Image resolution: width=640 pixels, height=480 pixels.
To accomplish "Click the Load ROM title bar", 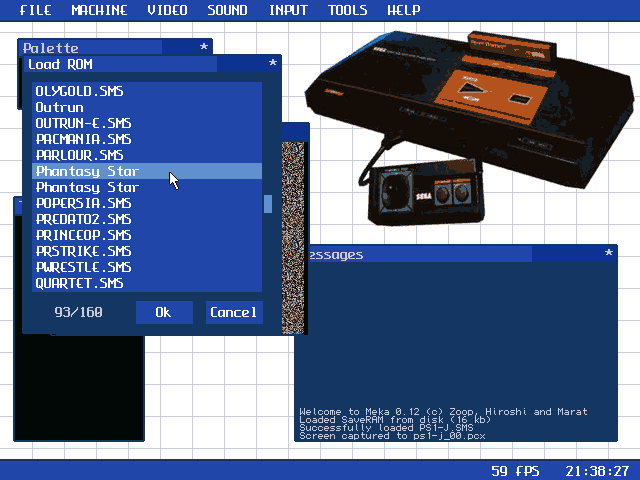I will coord(152,64).
